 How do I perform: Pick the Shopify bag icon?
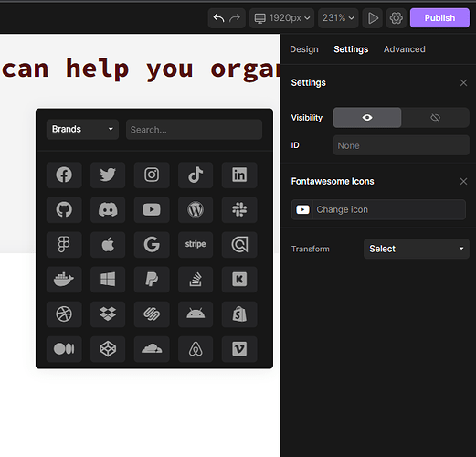pos(239,314)
